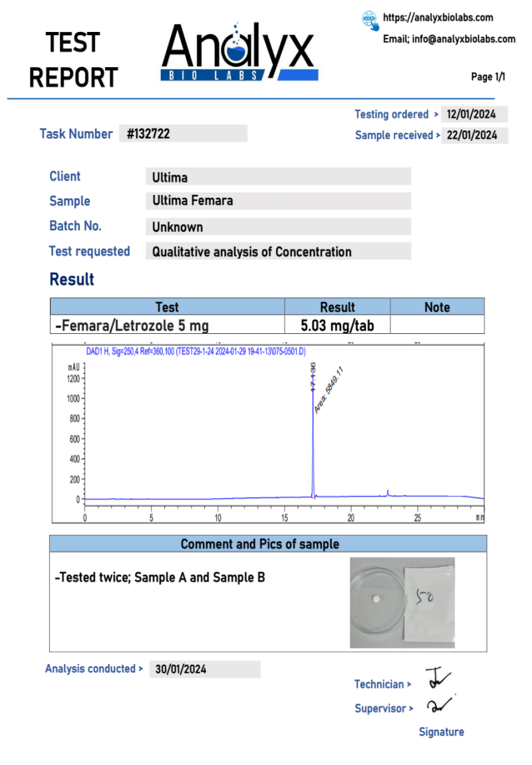The height and width of the screenshot is (765, 532).
Task: Click the globe icon beside the website URL
Action: 370,20
